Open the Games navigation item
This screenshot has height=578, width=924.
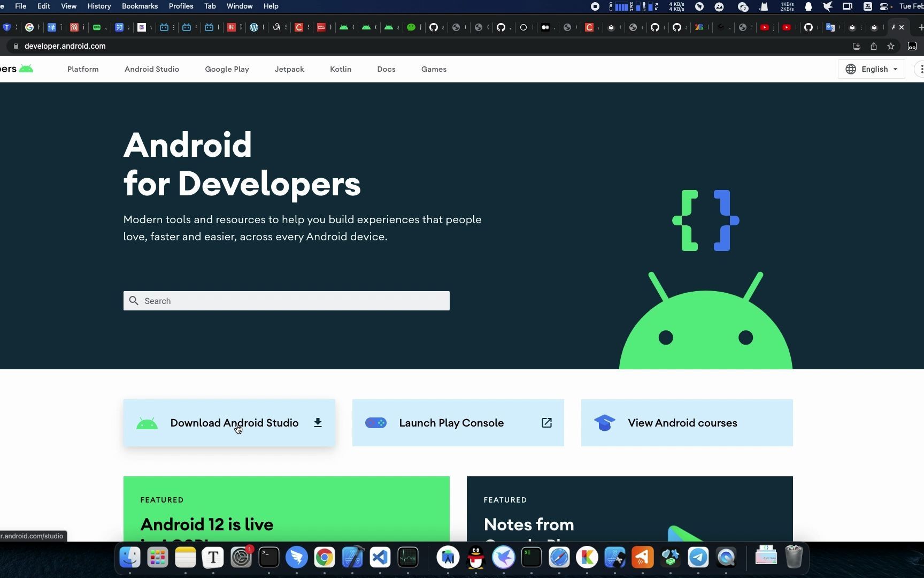[x=434, y=69]
